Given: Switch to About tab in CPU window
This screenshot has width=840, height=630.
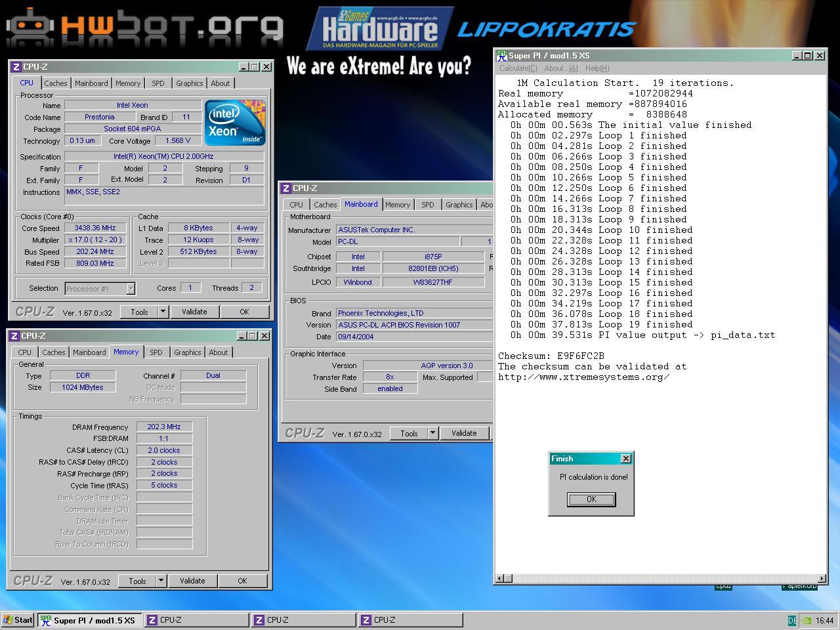Looking at the screenshot, I should pyautogui.click(x=220, y=83).
